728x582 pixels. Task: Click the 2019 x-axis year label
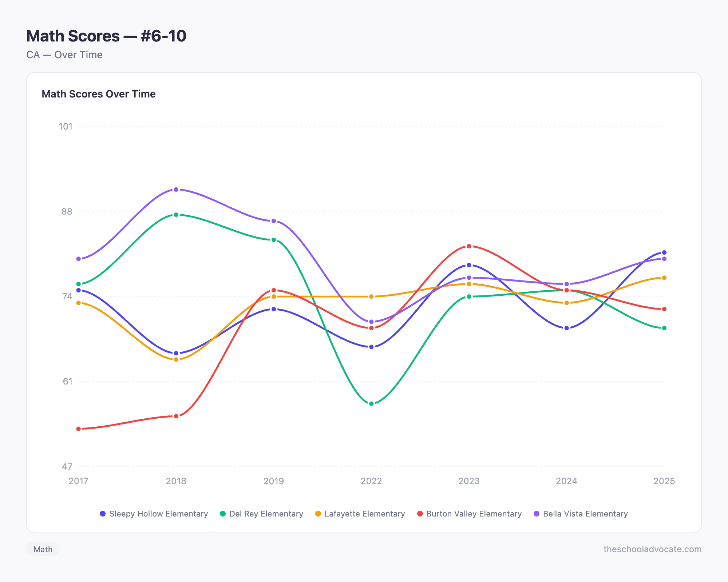pos(274,481)
